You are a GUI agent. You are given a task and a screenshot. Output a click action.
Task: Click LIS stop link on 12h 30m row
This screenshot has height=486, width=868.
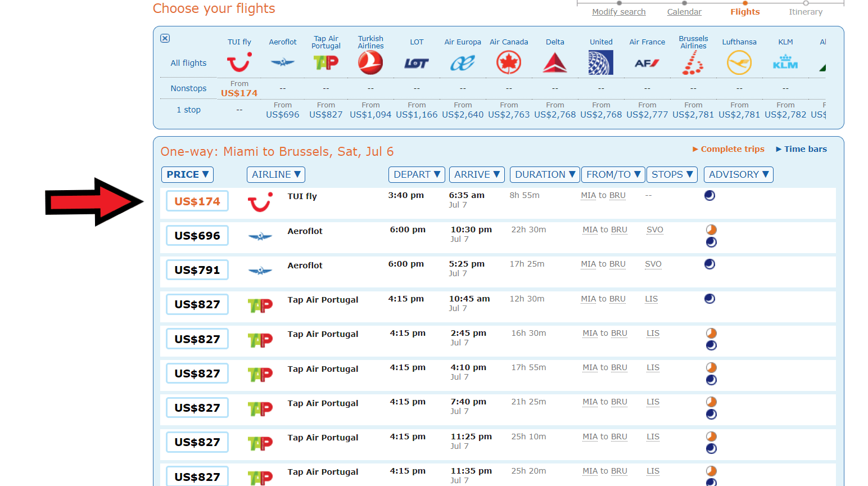coord(651,299)
